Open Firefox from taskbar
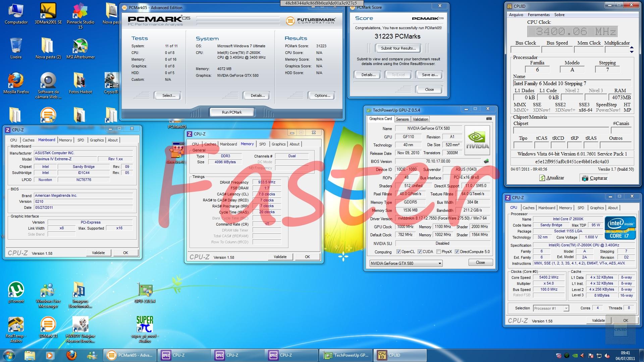This screenshot has height=362, width=644. (71, 355)
